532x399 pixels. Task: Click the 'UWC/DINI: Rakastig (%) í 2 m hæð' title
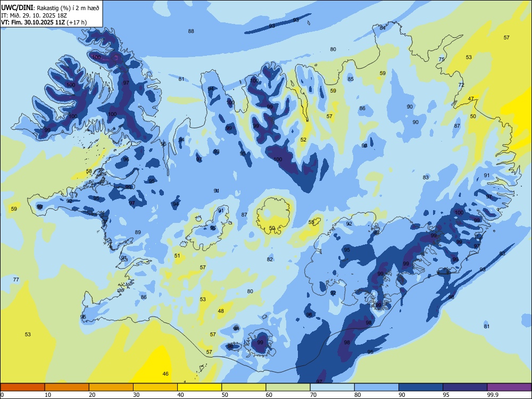(x=50, y=8)
